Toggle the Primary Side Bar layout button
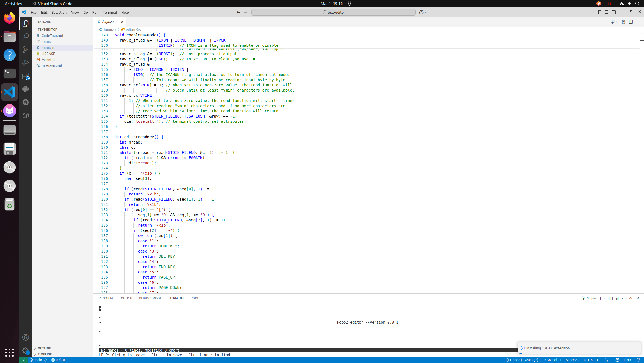The width and height of the screenshot is (644, 363). (x=599, y=12)
